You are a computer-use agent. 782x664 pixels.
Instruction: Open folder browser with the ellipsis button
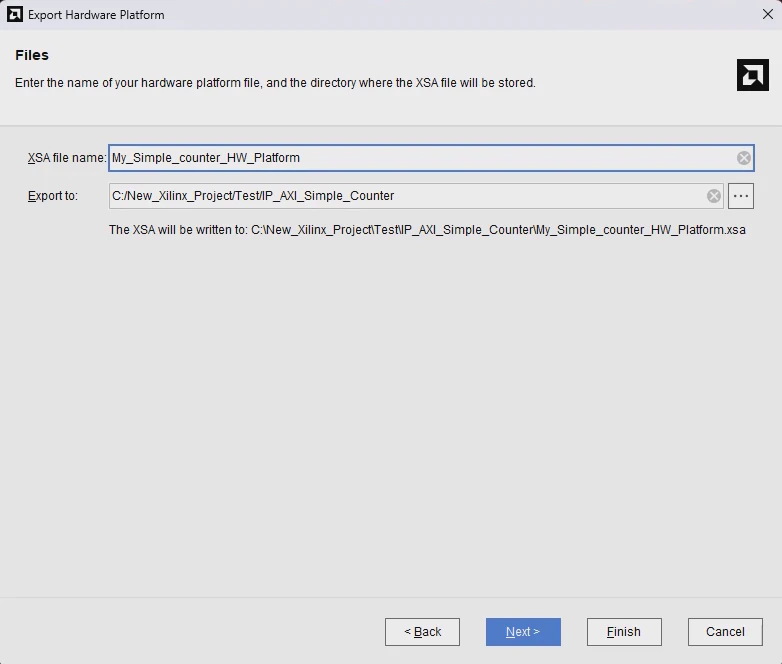(741, 196)
